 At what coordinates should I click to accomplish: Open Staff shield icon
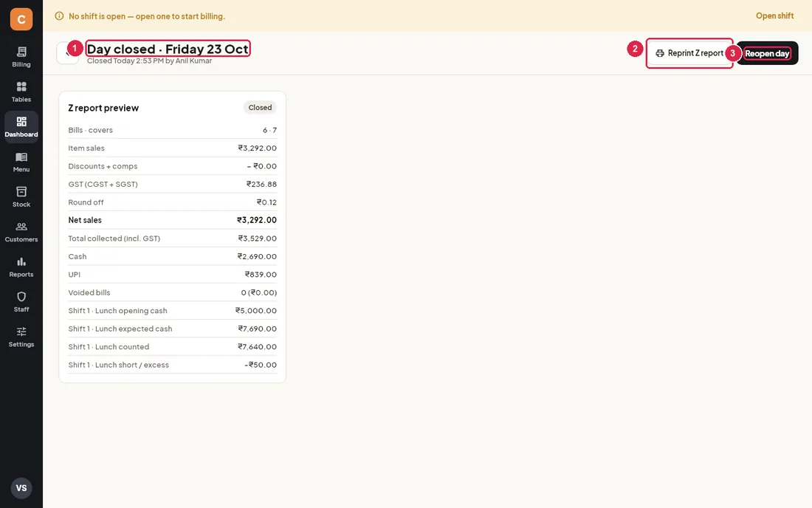pyautogui.click(x=21, y=297)
